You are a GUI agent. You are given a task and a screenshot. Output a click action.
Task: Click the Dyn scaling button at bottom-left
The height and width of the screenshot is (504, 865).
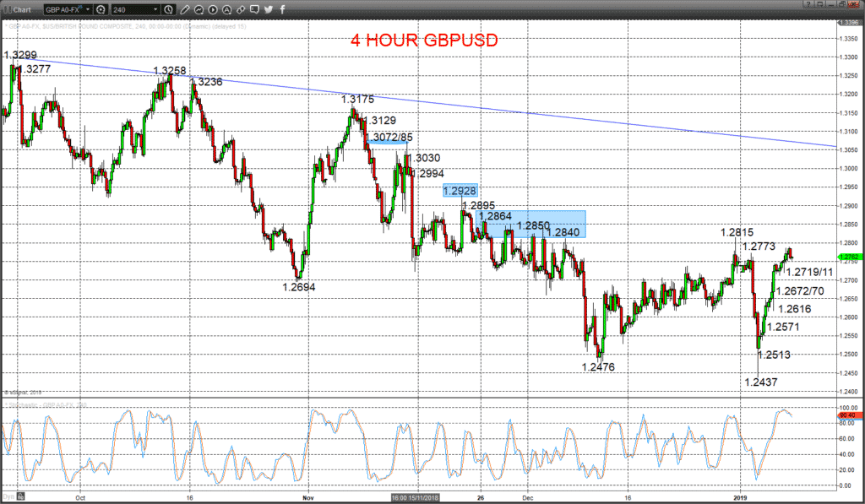click(8, 497)
